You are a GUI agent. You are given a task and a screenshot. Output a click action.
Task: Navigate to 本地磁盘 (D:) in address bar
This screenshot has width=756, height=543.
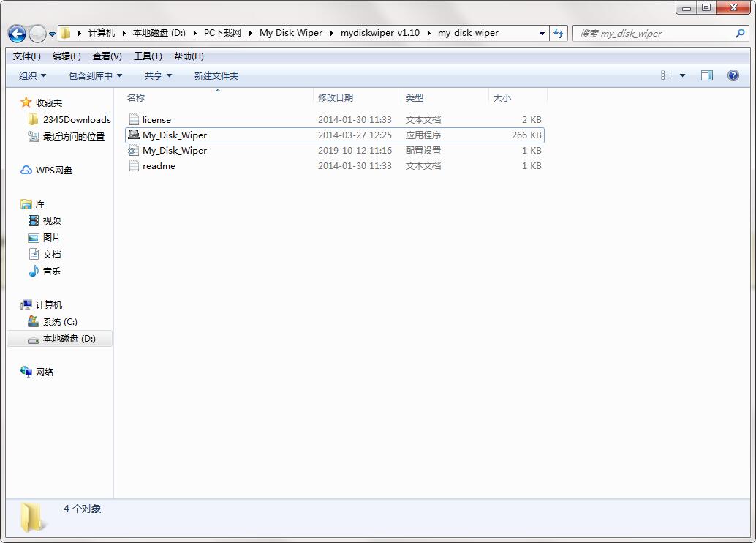point(159,33)
